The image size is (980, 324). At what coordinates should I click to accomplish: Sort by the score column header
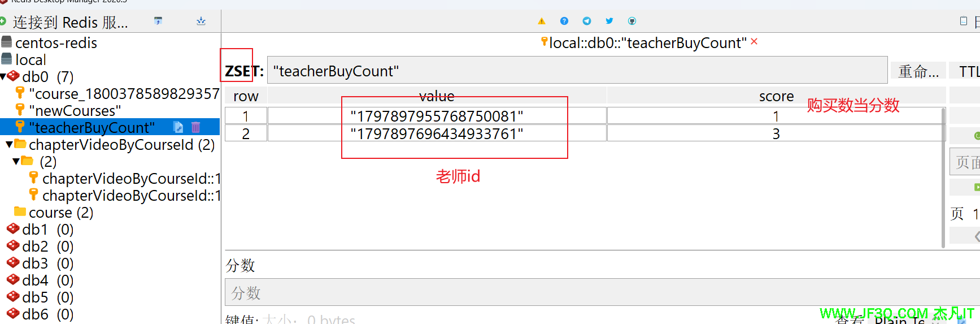pyautogui.click(x=776, y=96)
